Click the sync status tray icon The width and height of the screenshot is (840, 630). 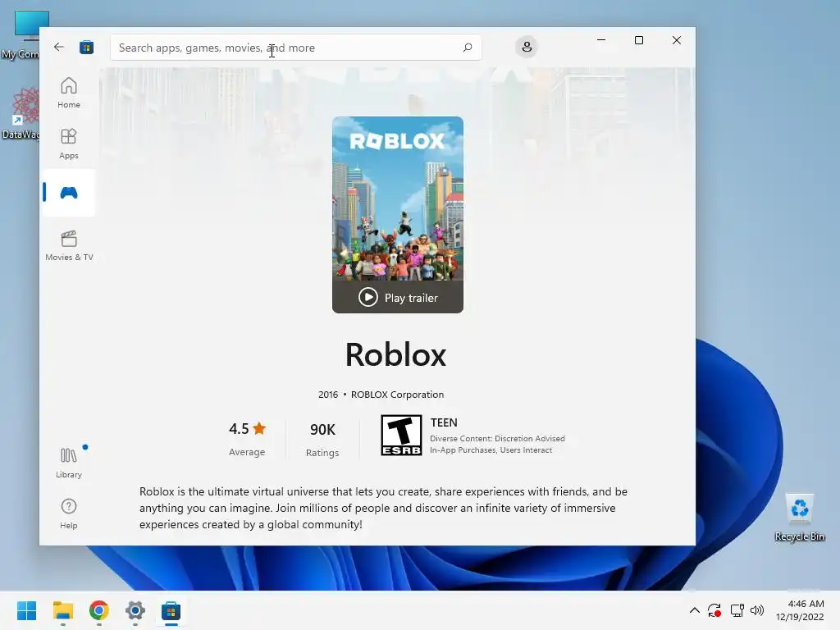714,610
